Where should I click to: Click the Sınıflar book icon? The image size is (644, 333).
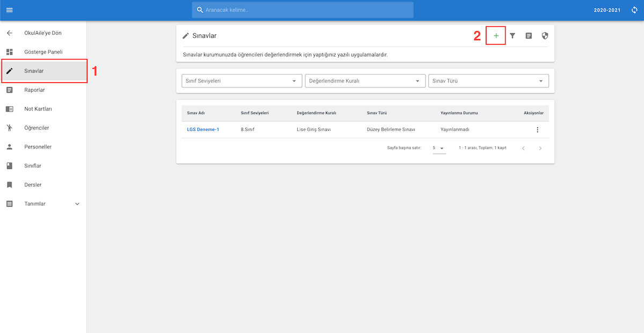coord(9,166)
